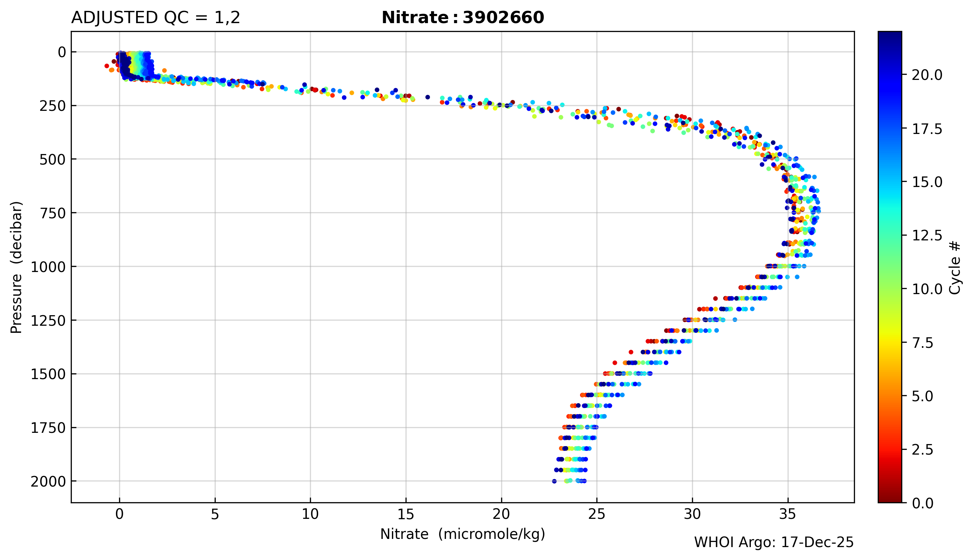Click the y-axis tick label 1500
Screen dimensions: 973x560
coord(48,374)
